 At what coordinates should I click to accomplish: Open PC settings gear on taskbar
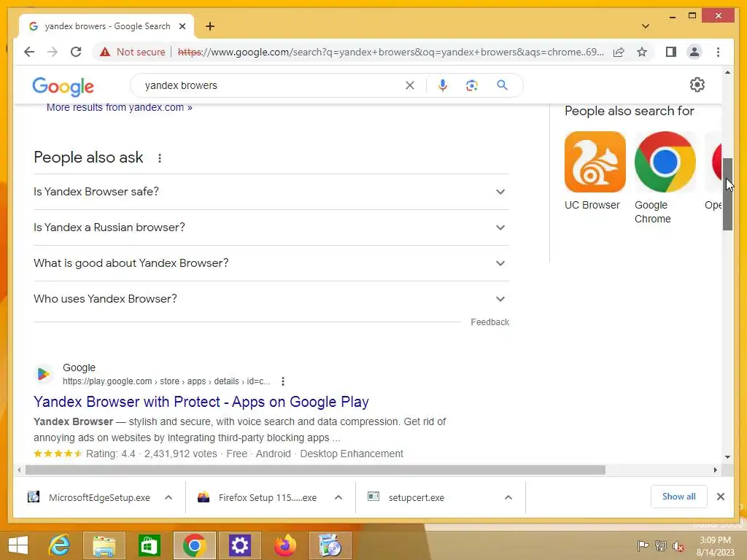point(239,545)
